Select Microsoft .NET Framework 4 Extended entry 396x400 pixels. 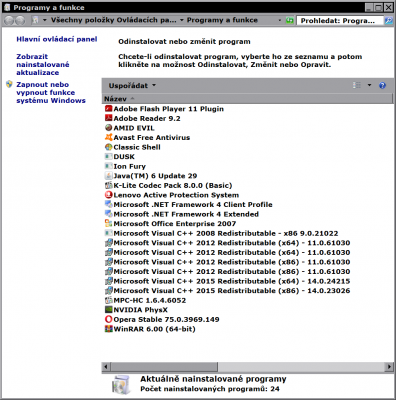tap(182, 214)
